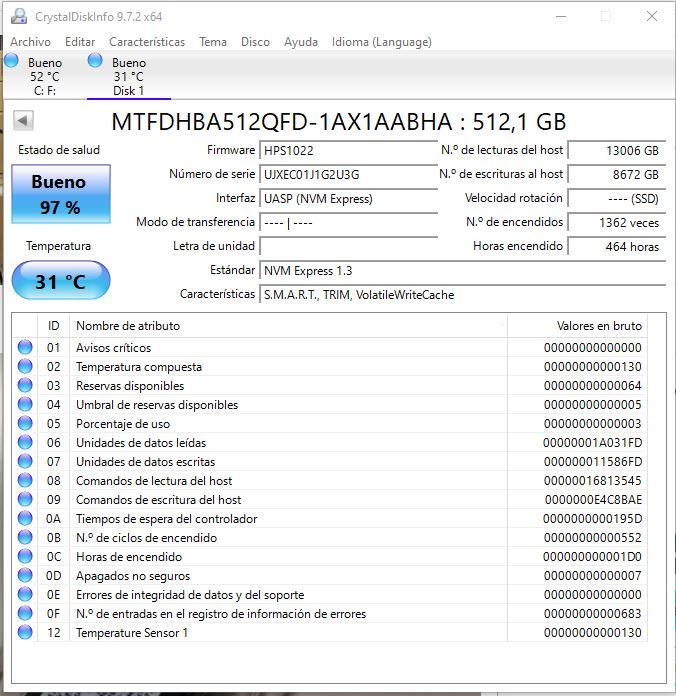Image resolution: width=676 pixels, height=696 pixels.
Task: Click raw value 0000000000552
Action: [x=593, y=538]
